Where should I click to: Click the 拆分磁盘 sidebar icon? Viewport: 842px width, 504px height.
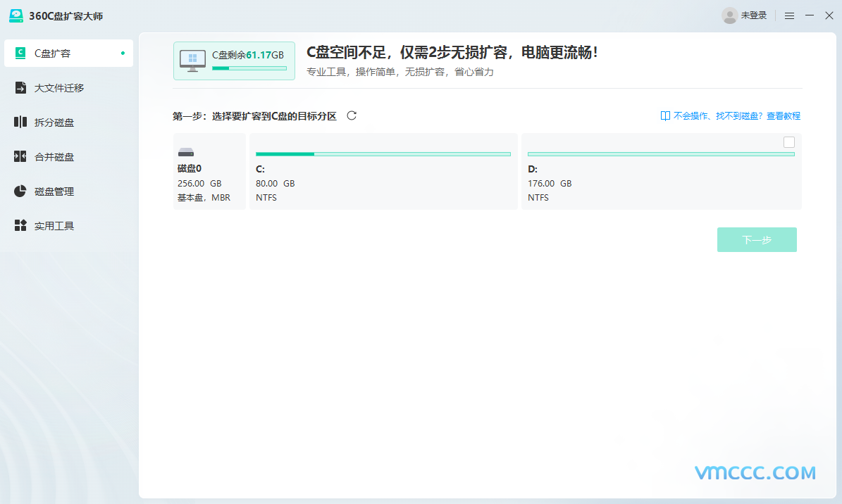(20, 122)
